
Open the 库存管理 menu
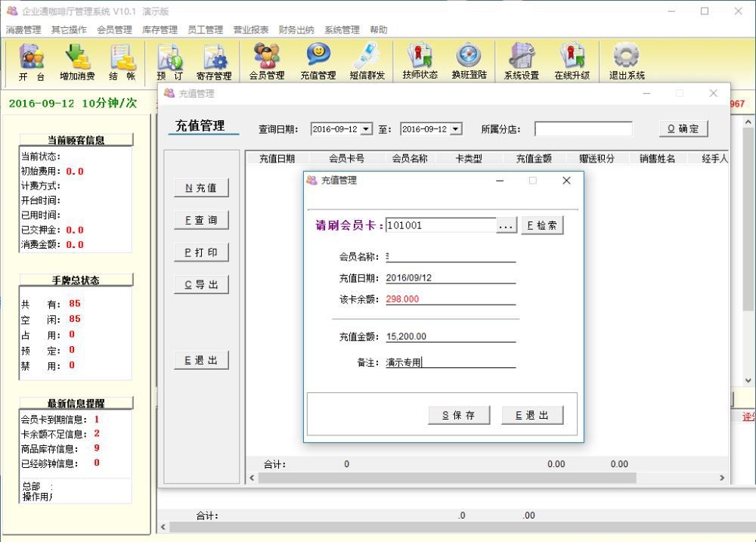pos(160,30)
